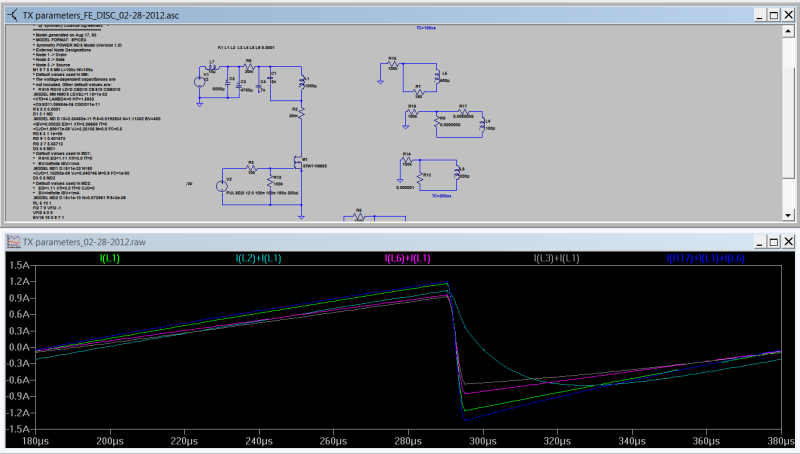Screen dimensions: 800x454
Task: Click the 300µs mark on time axis
Action: coord(483,441)
